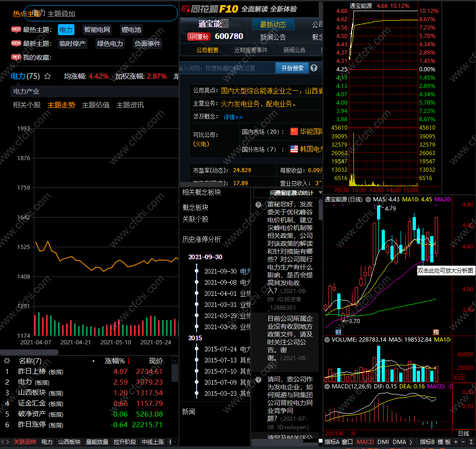Image resolution: width=476 pixels, height=449 pixels.
Task: Open the 详情>> link
Action: point(233,117)
